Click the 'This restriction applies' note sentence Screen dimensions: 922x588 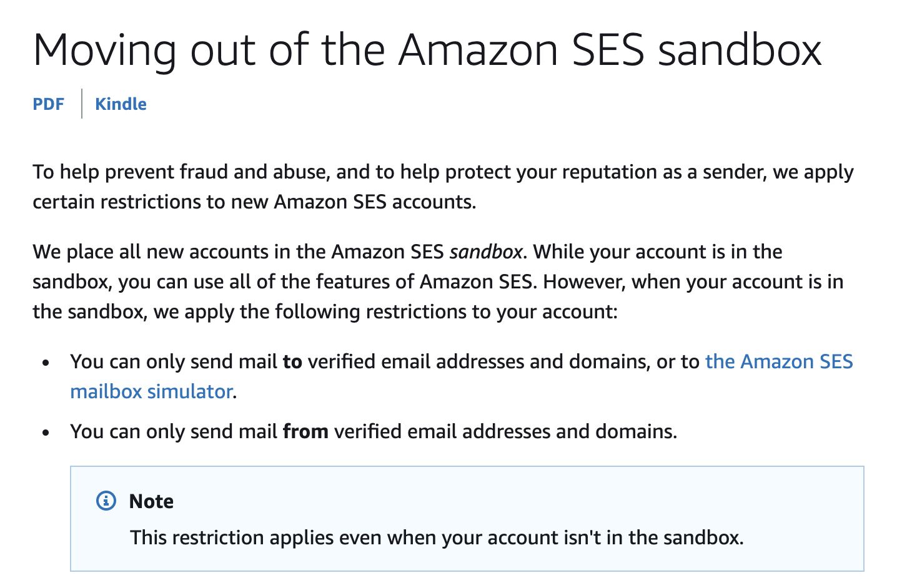pos(437,537)
